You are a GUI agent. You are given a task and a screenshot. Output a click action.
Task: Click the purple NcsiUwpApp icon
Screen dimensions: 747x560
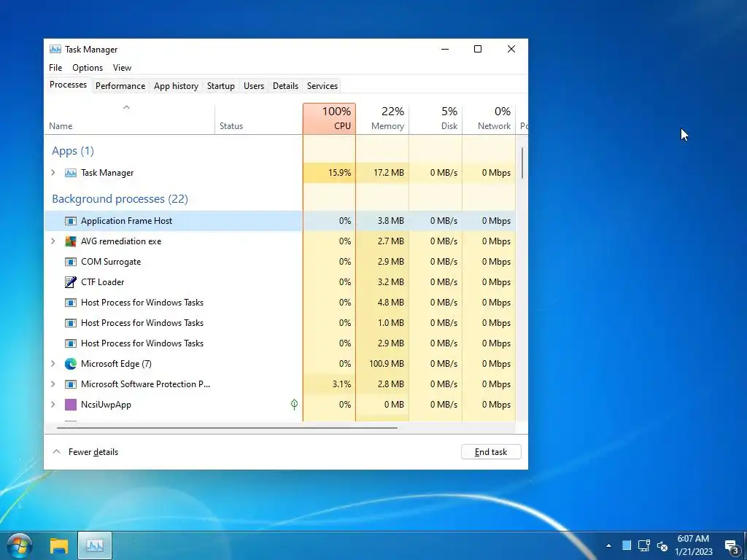coord(71,405)
